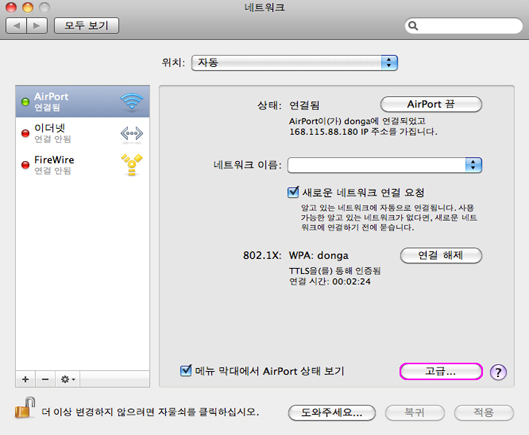Open help with the question mark button

click(x=498, y=372)
